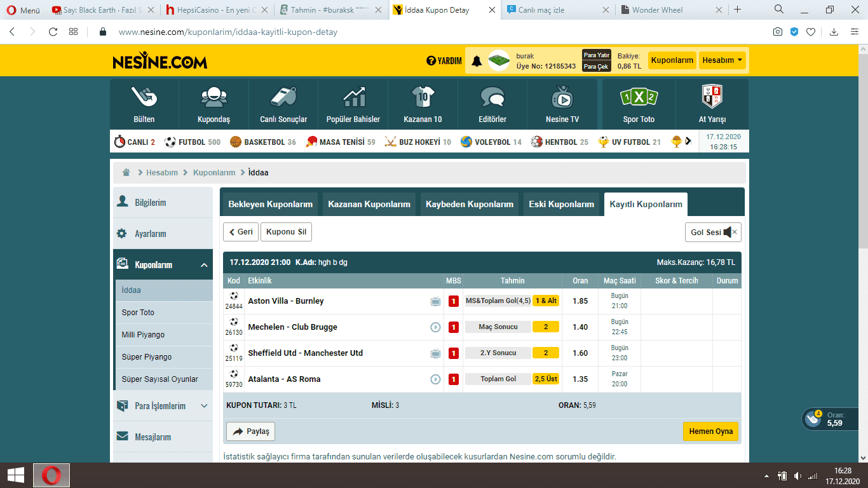Image resolution: width=868 pixels, height=488 pixels.
Task: Toggle Gol Sesi sound button
Action: [713, 232]
